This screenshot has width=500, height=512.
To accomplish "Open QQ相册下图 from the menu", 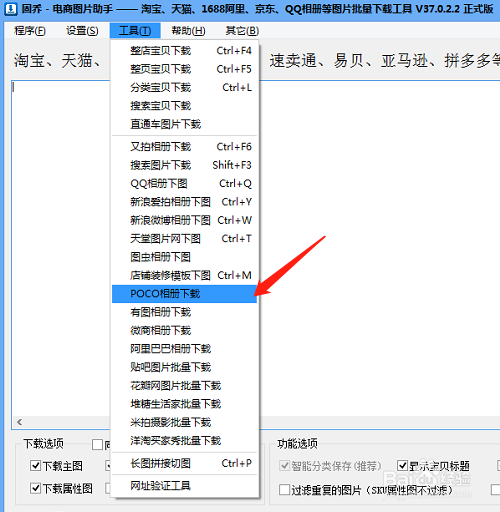I will (x=184, y=183).
